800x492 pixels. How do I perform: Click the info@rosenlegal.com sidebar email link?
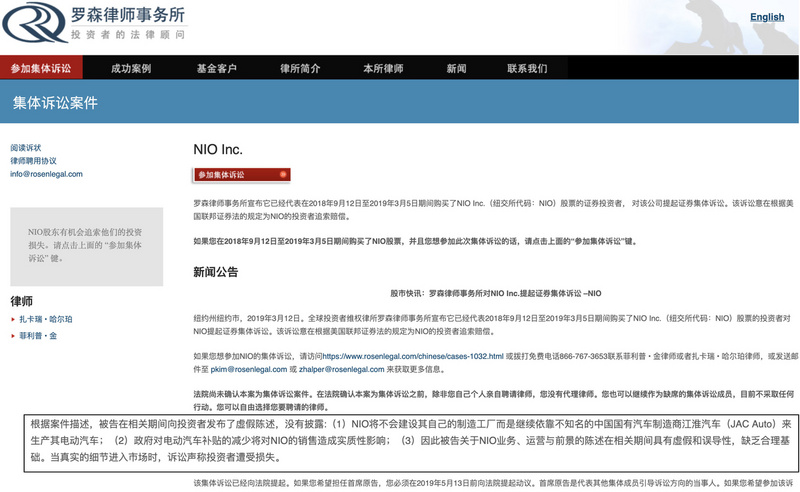[46, 174]
